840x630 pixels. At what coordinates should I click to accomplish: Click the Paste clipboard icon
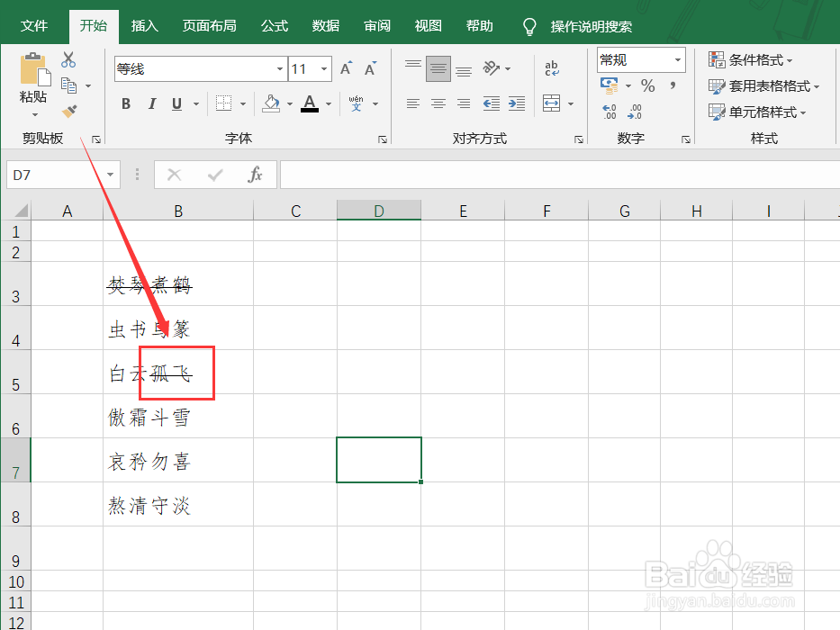pos(35,69)
